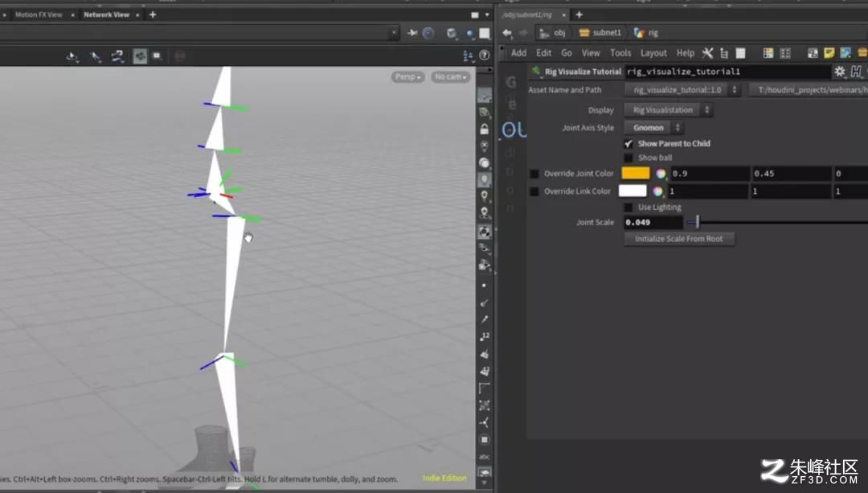Enable Override Link Color checkbox

point(534,191)
